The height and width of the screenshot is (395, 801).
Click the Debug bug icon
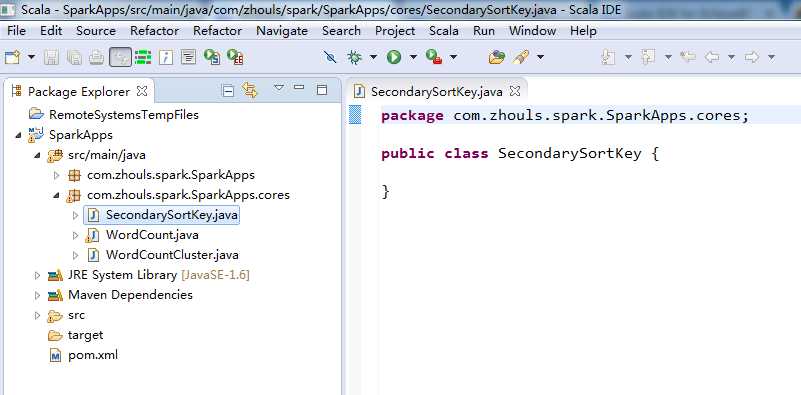click(354, 57)
